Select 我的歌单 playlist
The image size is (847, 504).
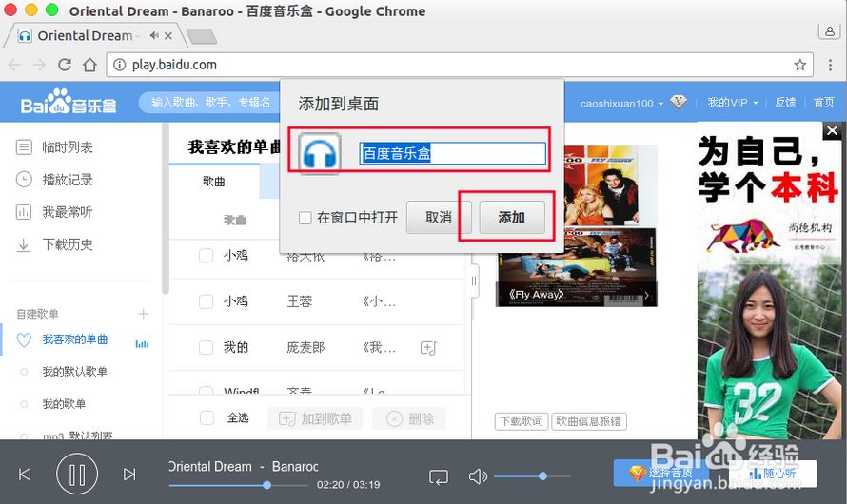[x=64, y=404]
